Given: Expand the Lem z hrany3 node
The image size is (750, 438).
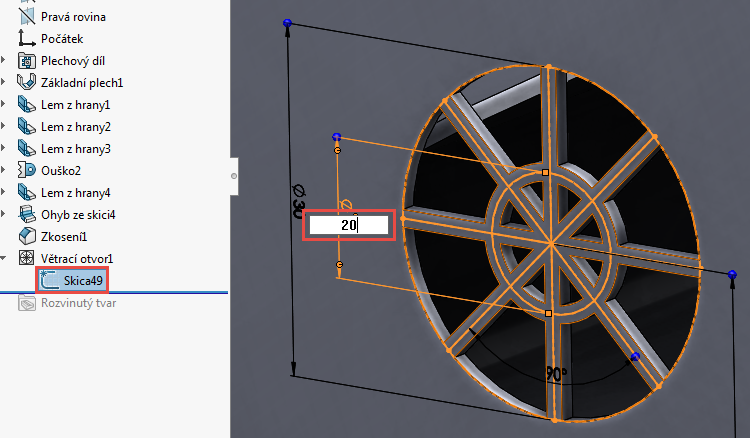Looking at the screenshot, I should click(4, 148).
